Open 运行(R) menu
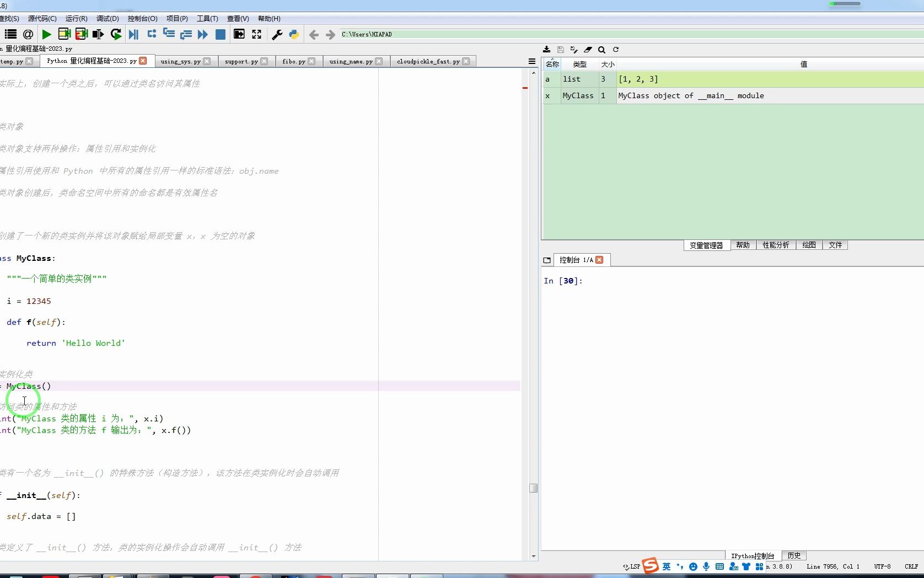Viewport: 924px width, 578px height. click(x=76, y=19)
